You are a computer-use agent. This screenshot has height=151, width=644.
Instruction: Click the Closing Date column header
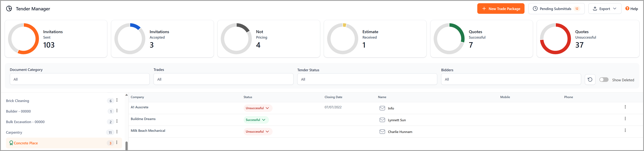(x=333, y=97)
